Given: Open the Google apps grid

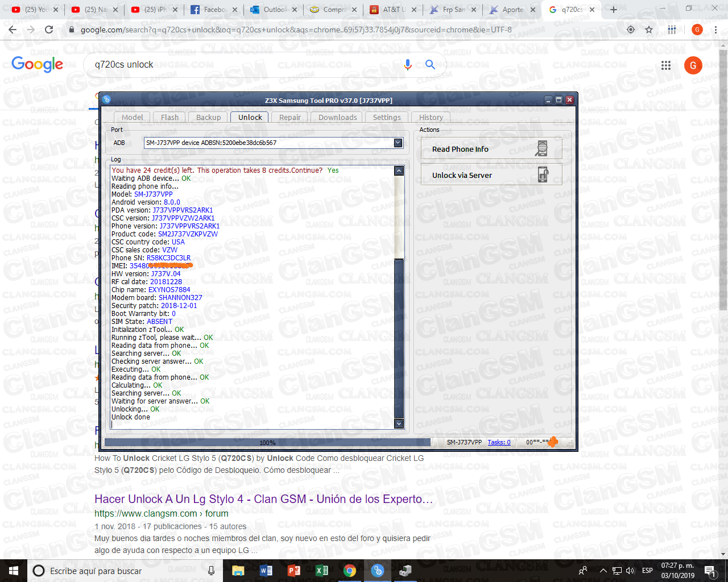Looking at the screenshot, I should click(666, 65).
